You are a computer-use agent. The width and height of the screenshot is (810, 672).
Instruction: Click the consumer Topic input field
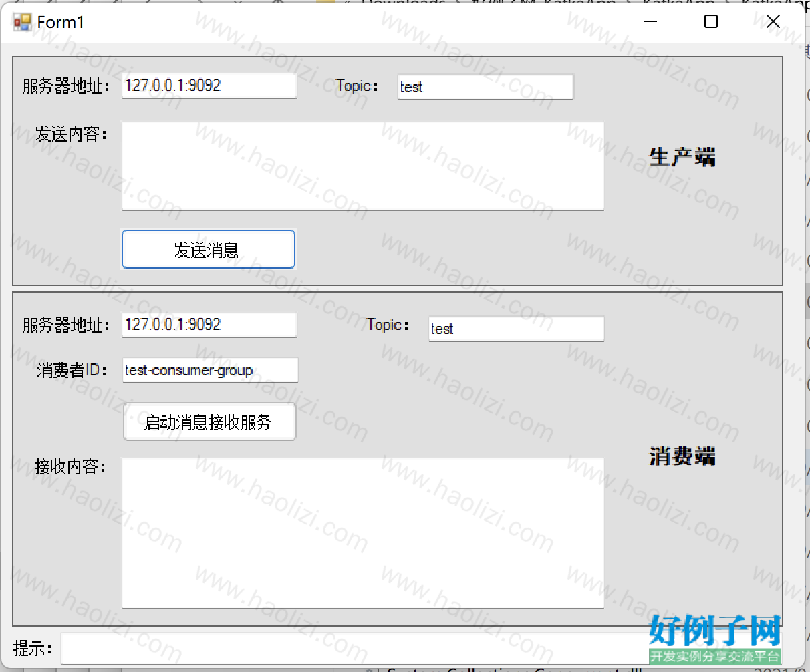click(x=516, y=329)
